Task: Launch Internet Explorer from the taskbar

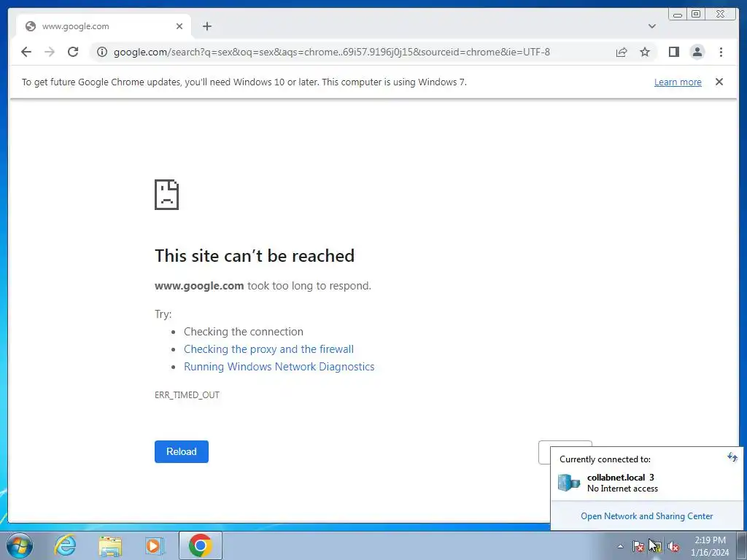Action: (x=65, y=545)
